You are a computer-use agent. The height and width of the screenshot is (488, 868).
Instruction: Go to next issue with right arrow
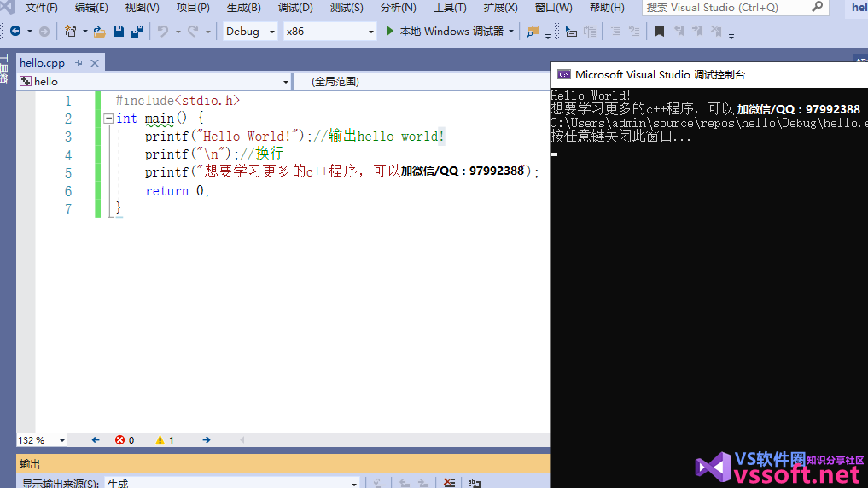click(x=207, y=440)
